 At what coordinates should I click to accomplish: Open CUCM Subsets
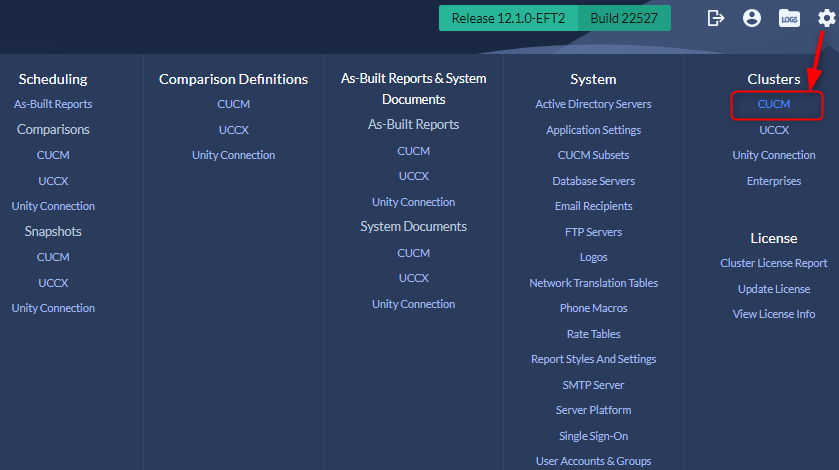tap(593, 155)
